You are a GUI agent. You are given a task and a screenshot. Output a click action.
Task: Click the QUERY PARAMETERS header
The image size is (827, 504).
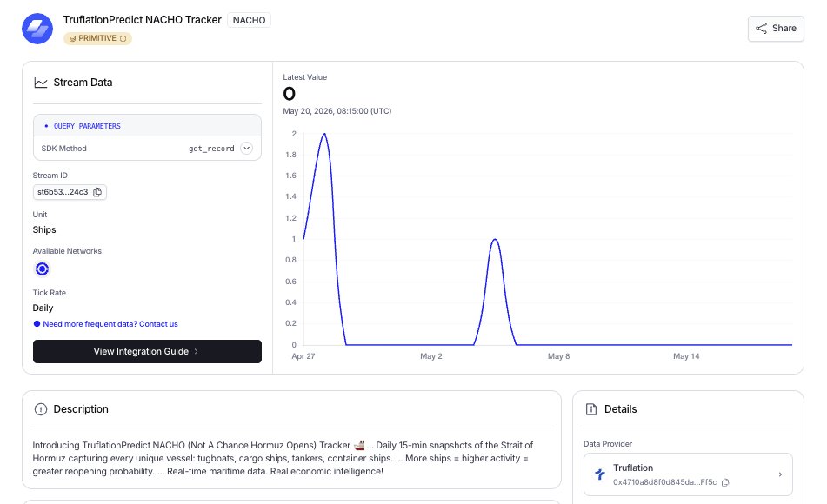click(x=147, y=126)
